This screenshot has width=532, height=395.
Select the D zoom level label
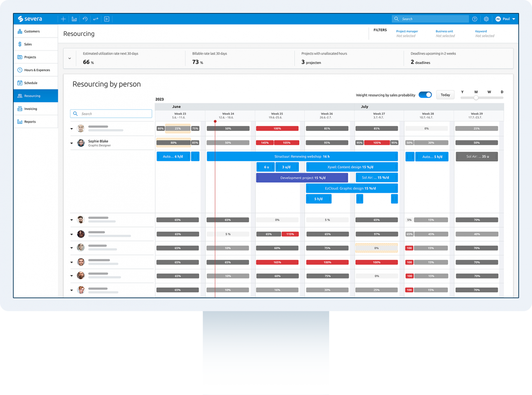(502, 92)
